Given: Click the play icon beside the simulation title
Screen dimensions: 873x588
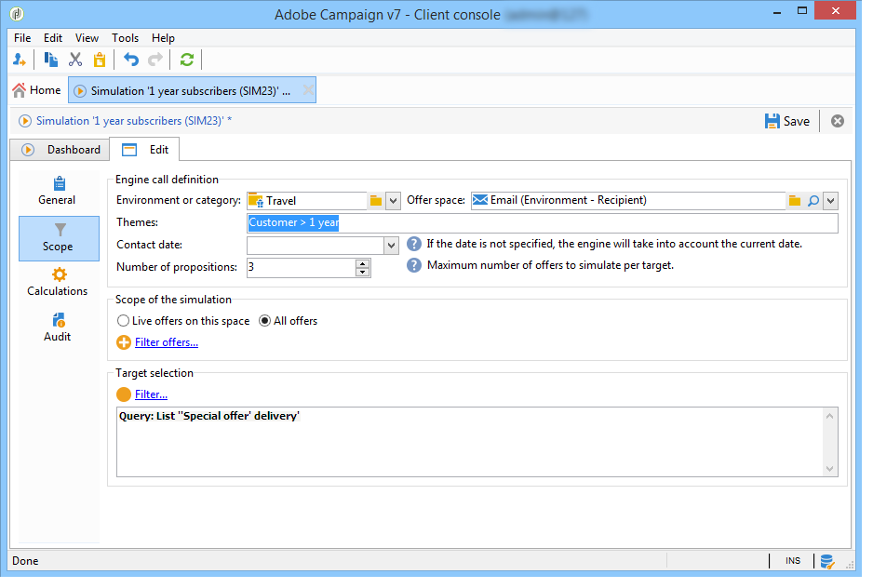Looking at the screenshot, I should coord(25,121).
